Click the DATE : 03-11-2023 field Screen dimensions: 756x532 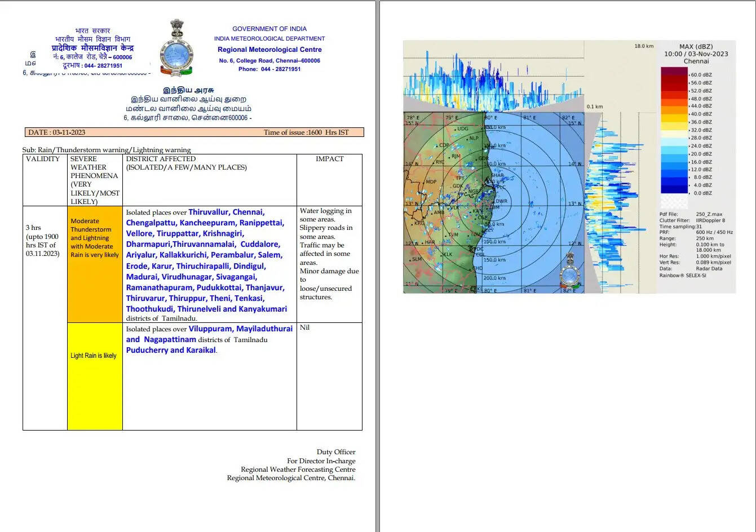pos(56,132)
